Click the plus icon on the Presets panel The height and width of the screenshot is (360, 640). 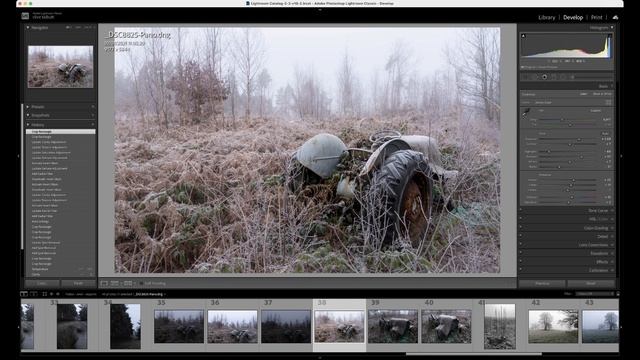[x=93, y=107]
